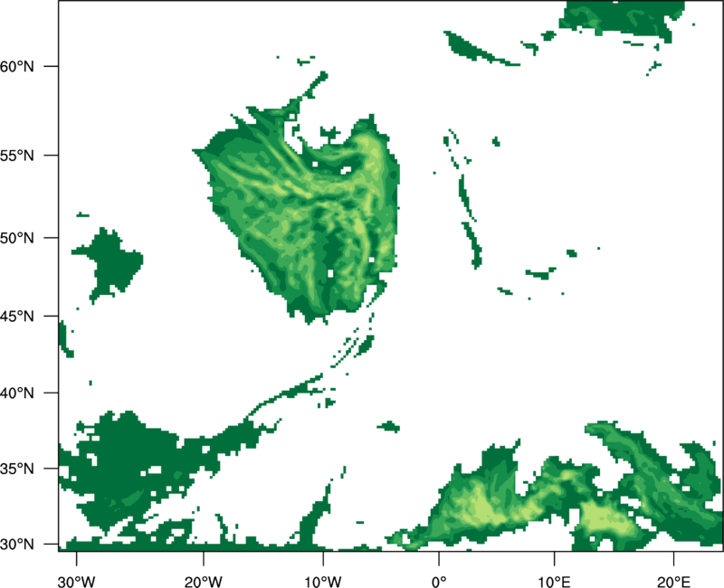Click the 60°N latitude label
This screenshot has height=588, width=724.
point(17,66)
